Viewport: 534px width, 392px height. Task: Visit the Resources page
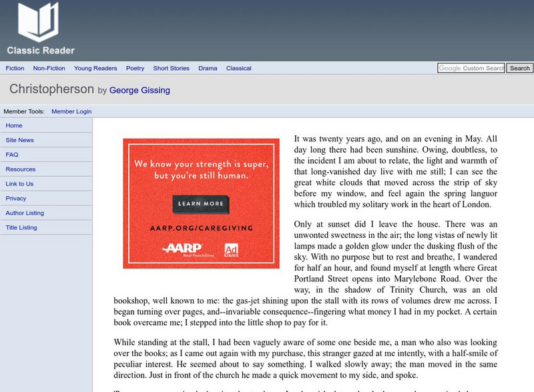tap(21, 169)
